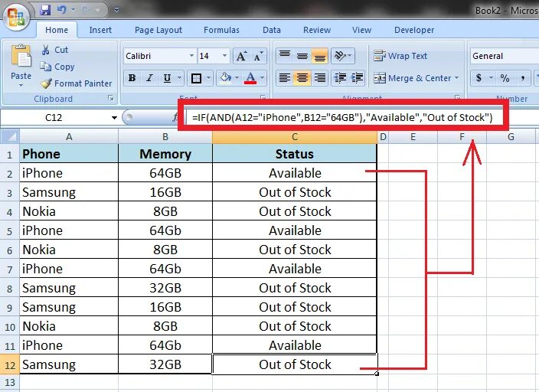Click Select All corner button

tap(10, 136)
